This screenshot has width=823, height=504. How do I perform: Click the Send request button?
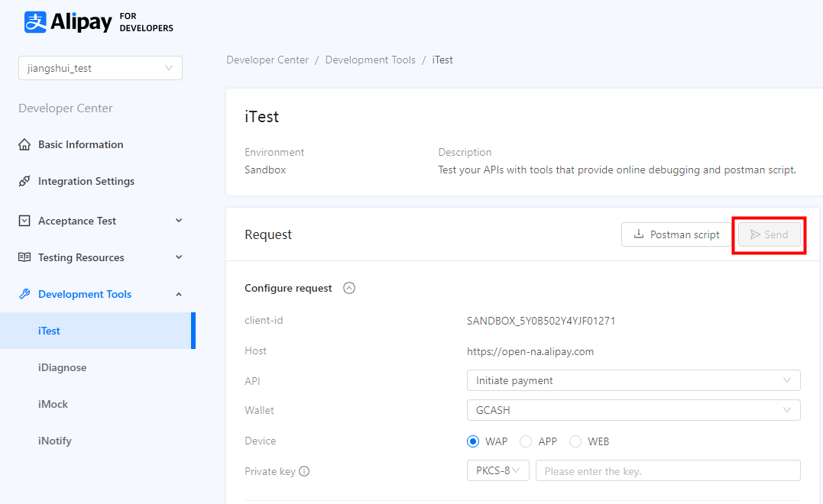[x=769, y=234]
